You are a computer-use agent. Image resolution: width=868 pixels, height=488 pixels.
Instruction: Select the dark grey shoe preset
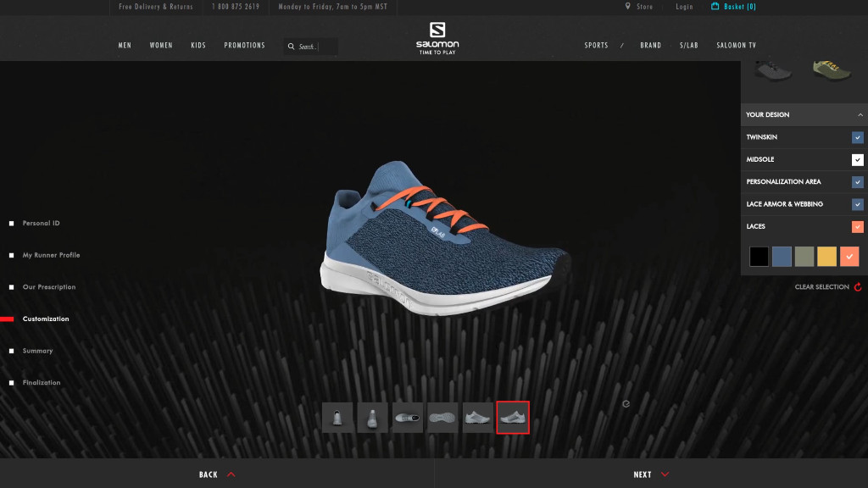pos(772,70)
